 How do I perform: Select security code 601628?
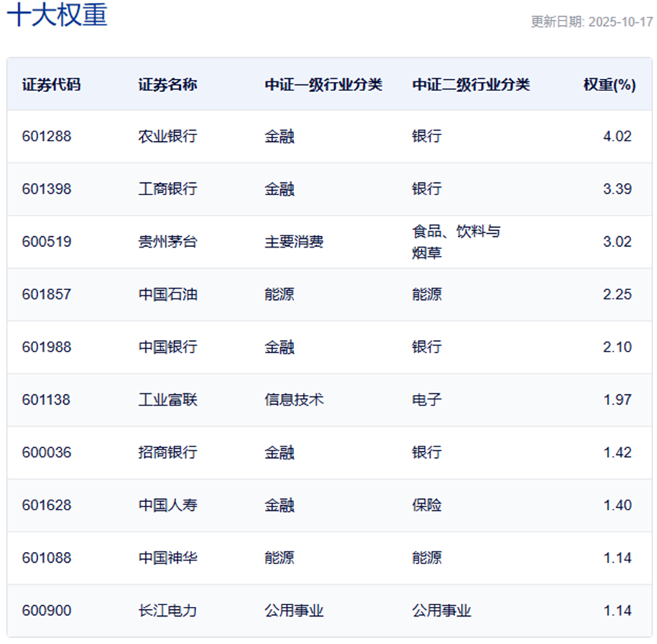46,506
